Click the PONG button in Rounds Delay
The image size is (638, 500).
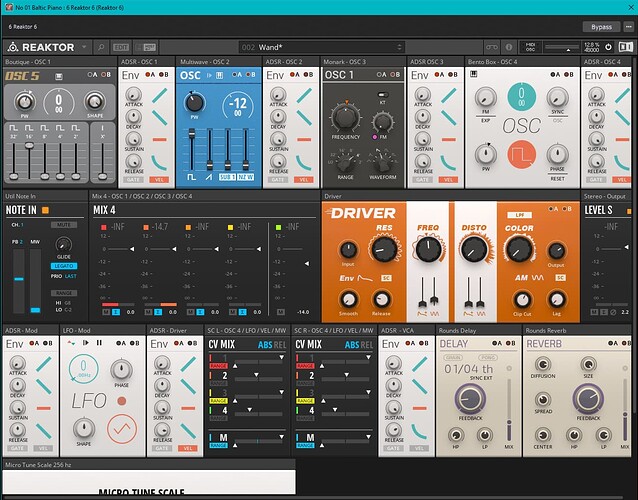488,358
